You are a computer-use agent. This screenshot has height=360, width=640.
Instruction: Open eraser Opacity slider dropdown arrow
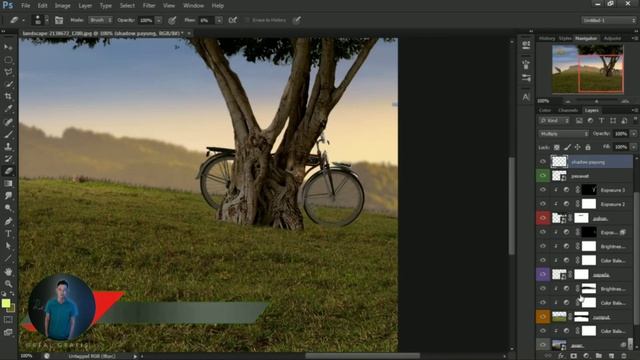click(x=158, y=20)
